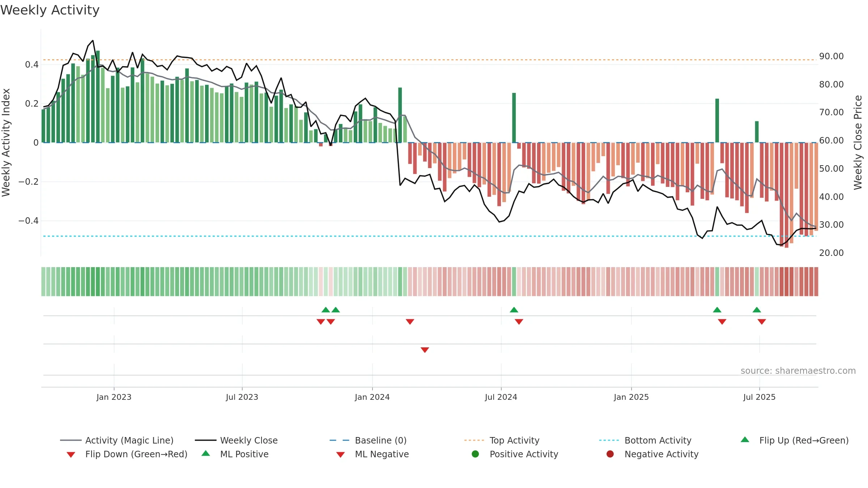The image size is (868, 488).
Task: Click the flip down marker after Jan 2024
Action: click(x=410, y=322)
